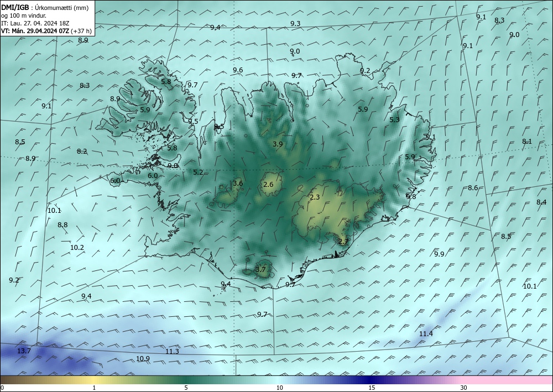553x392 pixels.
Task: Click the 0 tick on the color scale
Action: coord(2,388)
